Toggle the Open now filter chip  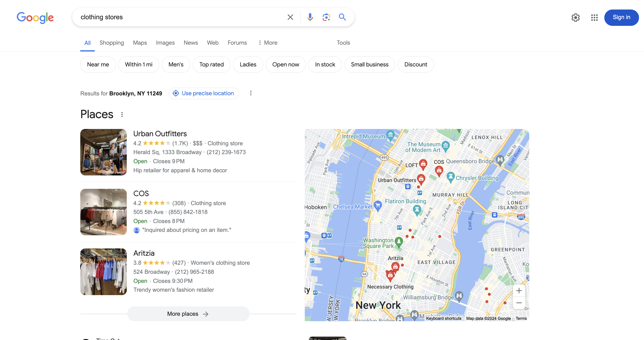point(285,64)
